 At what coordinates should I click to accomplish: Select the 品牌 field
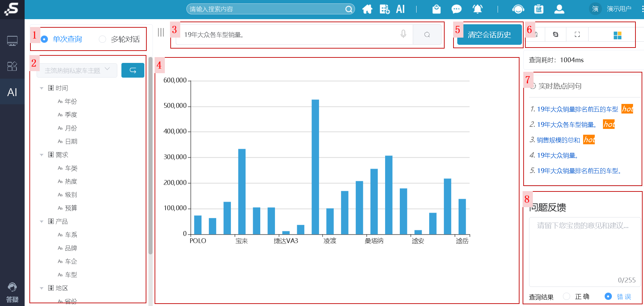[71, 248]
